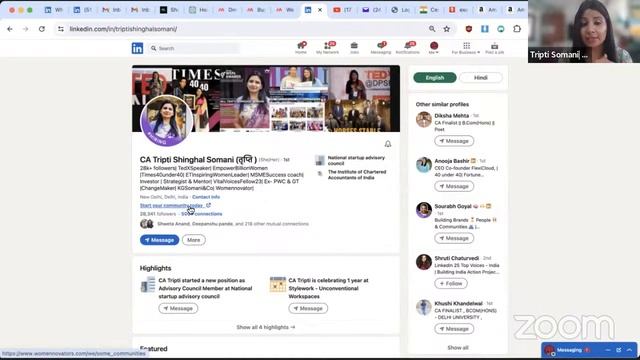The image size is (640, 360).
Task: Open Messaging icon in navbar
Action: coord(381,47)
